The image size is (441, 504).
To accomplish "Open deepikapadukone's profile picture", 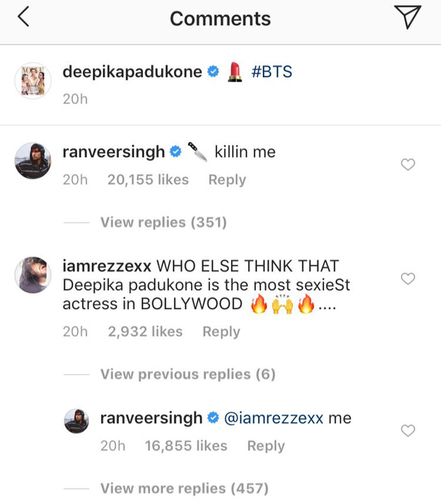I will 32,80.
